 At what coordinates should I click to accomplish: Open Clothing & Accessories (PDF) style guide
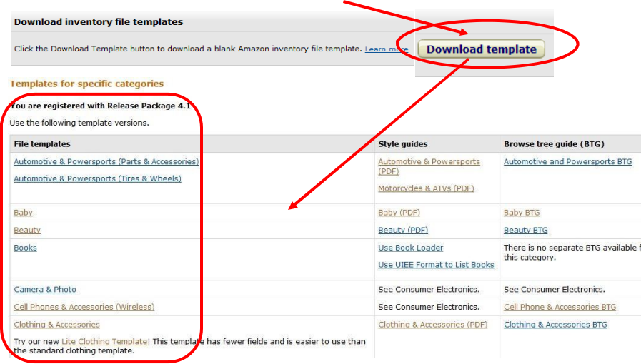pos(432,325)
